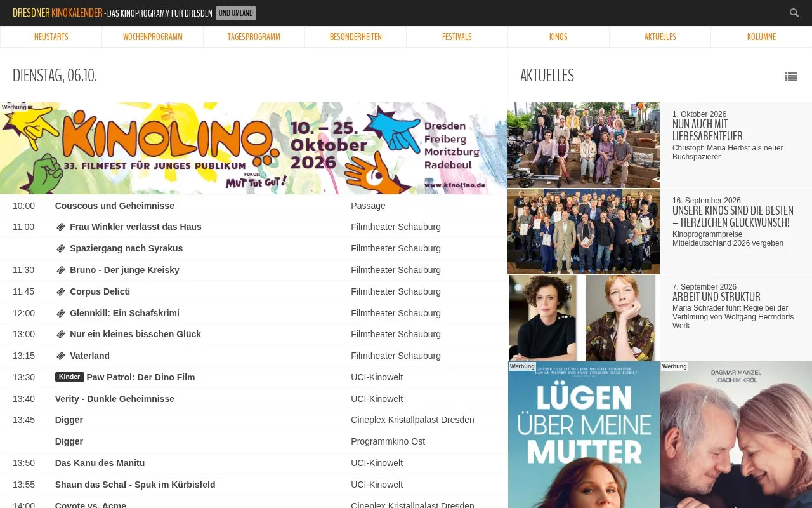812x508 pixels.
Task: Click ticket icon next to Spaziergang nach Syrakus
Action: 61,248
